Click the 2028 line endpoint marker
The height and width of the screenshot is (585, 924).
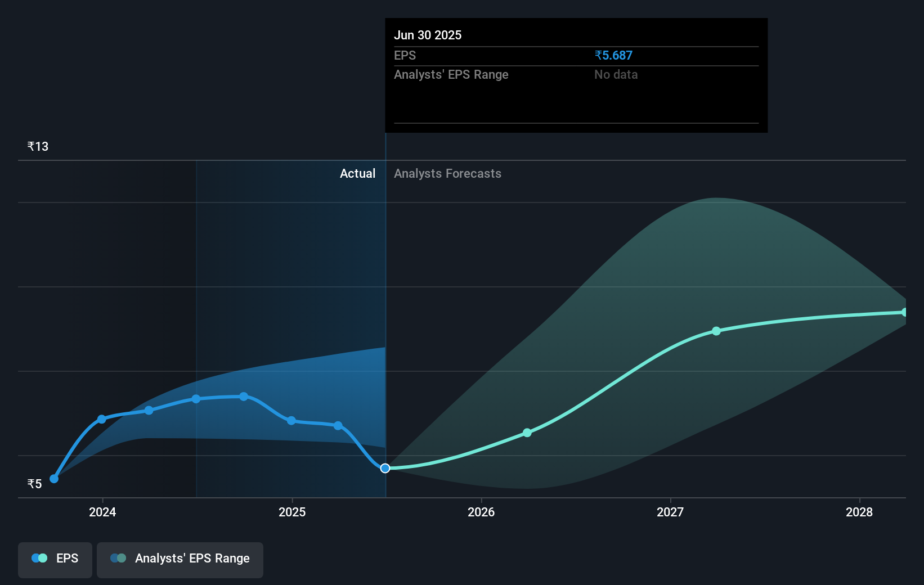pos(904,312)
